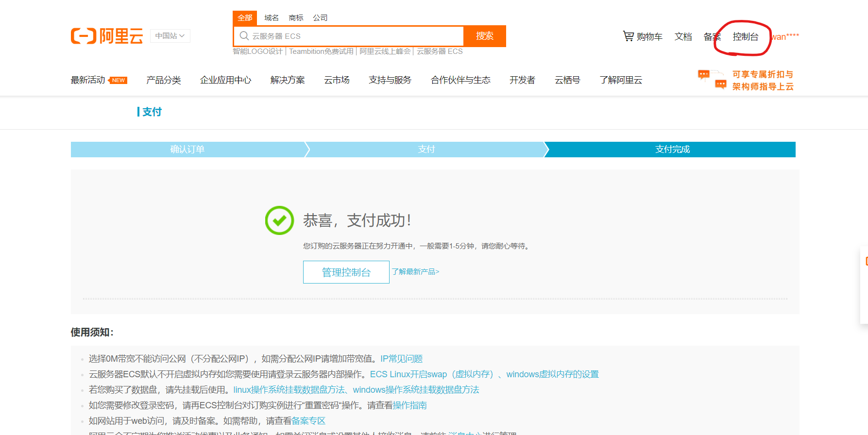Viewport: 868px width, 435px height.
Task: Open the shopping cart icon
Action: pyautogui.click(x=629, y=36)
